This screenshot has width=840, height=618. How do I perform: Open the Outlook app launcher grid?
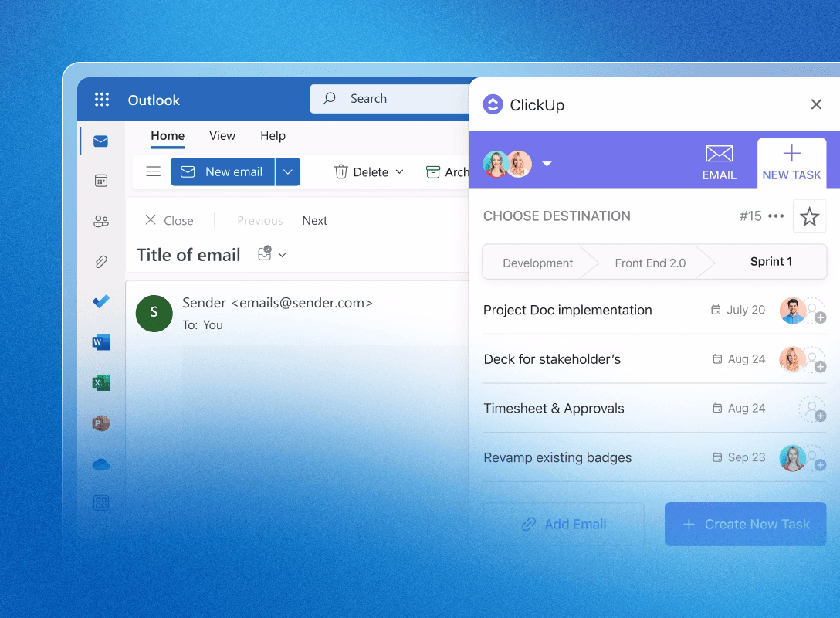click(102, 100)
